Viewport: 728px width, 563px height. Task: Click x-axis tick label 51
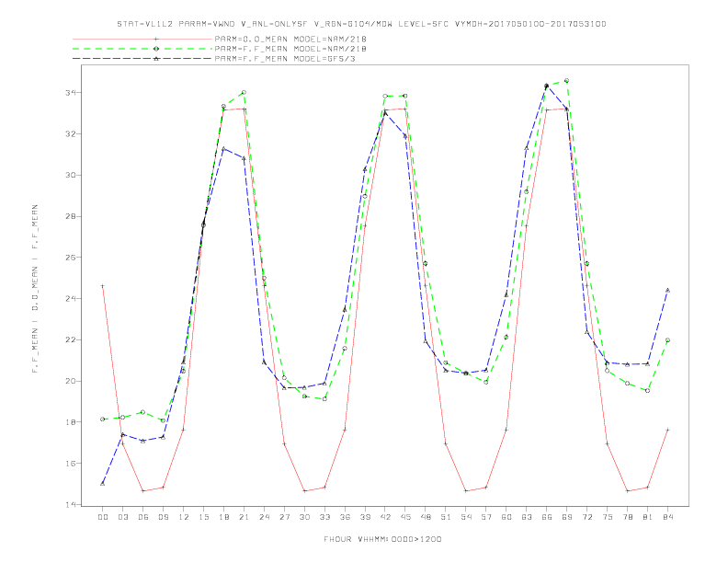[x=446, y=517]
